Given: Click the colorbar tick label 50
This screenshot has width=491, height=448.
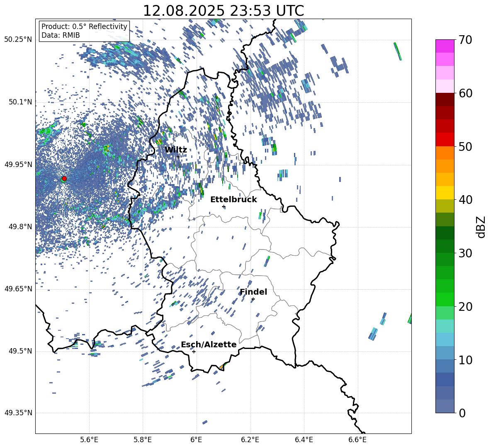Looking at the screenshot, I should pyautogui.click(x=465, y=146).
